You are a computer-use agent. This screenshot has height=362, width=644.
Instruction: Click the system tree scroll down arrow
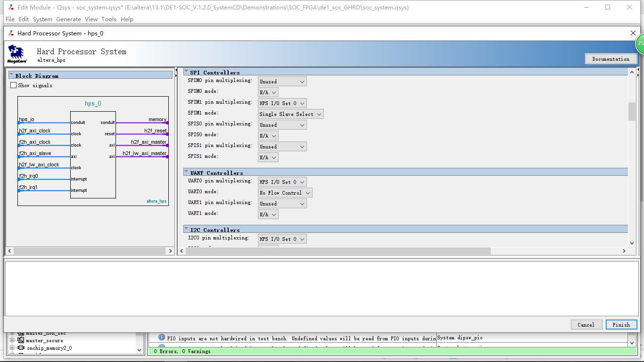click(140, 350)
